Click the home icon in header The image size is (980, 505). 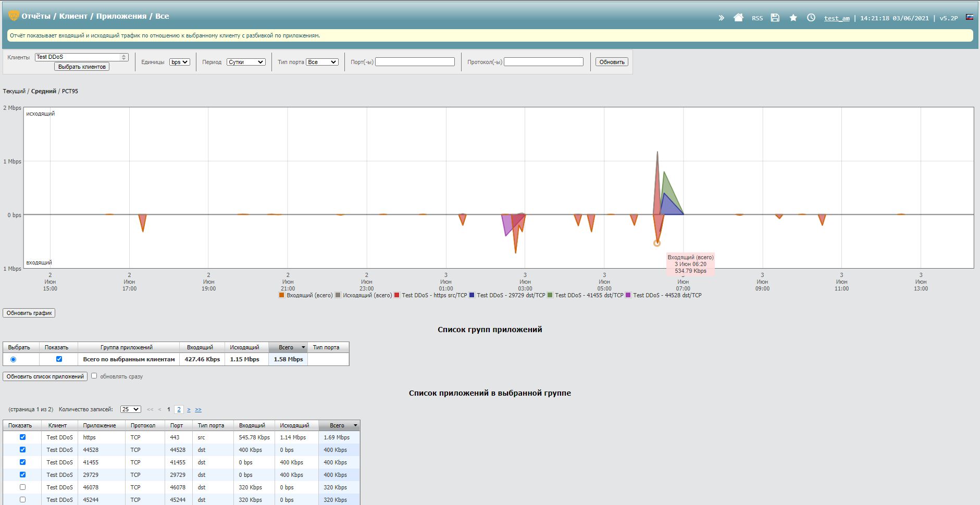click(x=738, y=18)
